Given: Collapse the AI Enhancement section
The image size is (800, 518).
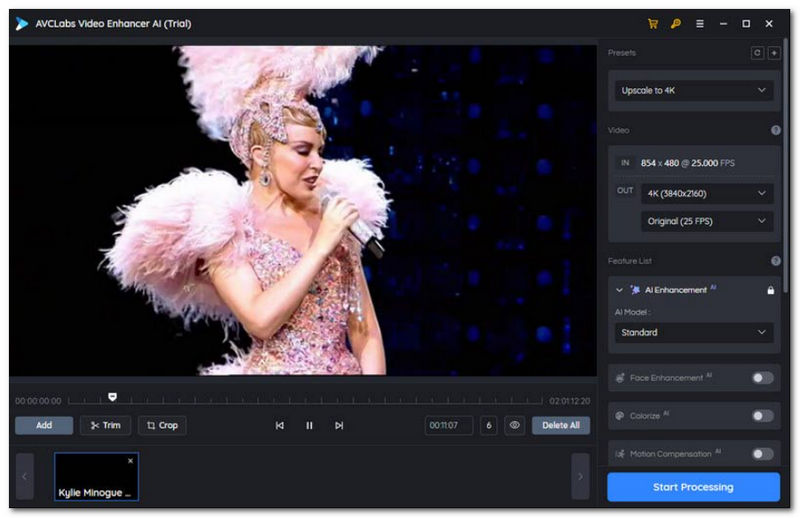Looking at the screenshot, I should pos(620,290).
